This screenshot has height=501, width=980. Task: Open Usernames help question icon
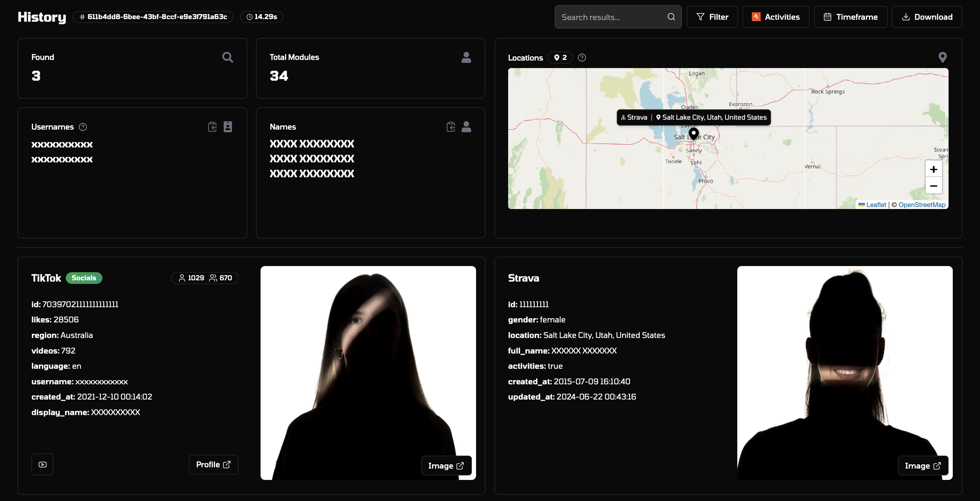point(83,127)
